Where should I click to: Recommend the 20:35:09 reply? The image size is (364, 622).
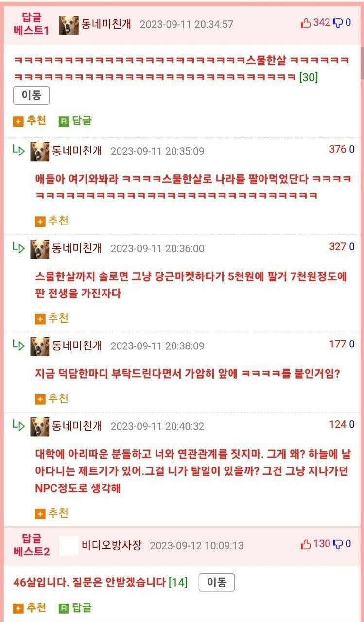tap(52, 221)
